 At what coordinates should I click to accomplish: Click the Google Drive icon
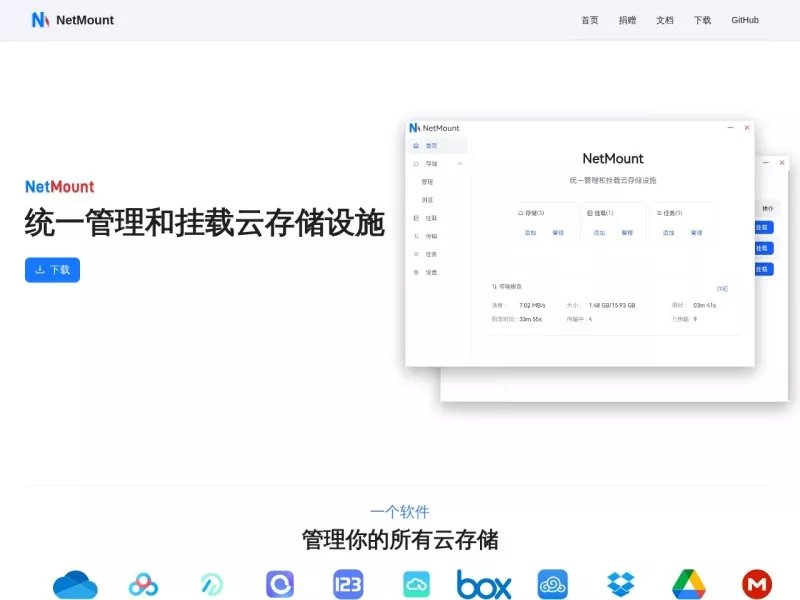pos(689,585)
